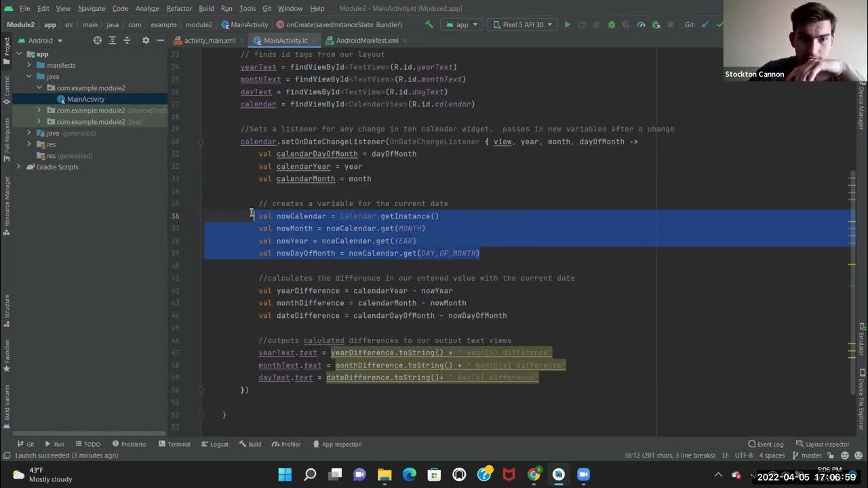The width and height of the screenshot is (868, 488).
Task: Click Attach Debugger to Android Process icon
Action: (656, 24)
